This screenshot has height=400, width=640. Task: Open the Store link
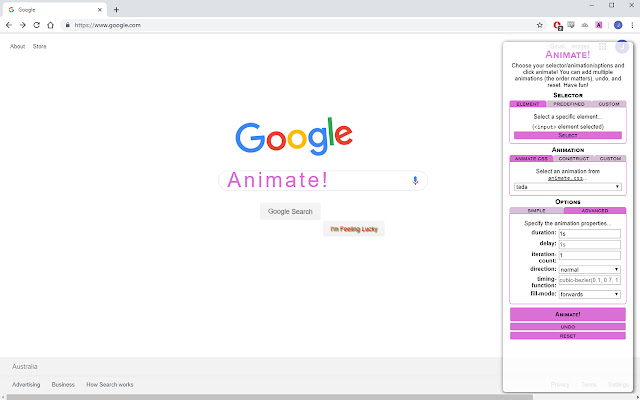[40, 47]
